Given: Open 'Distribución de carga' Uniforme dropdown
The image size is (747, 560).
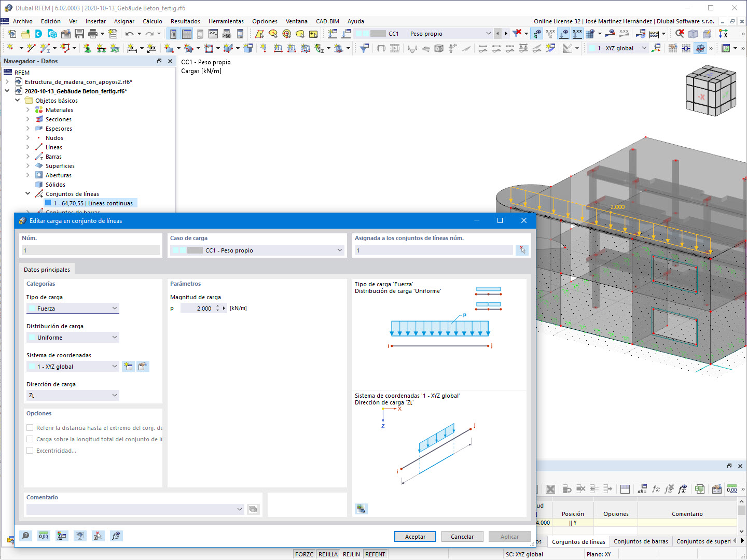Looking at the screenshot, I should pos(73,338).
